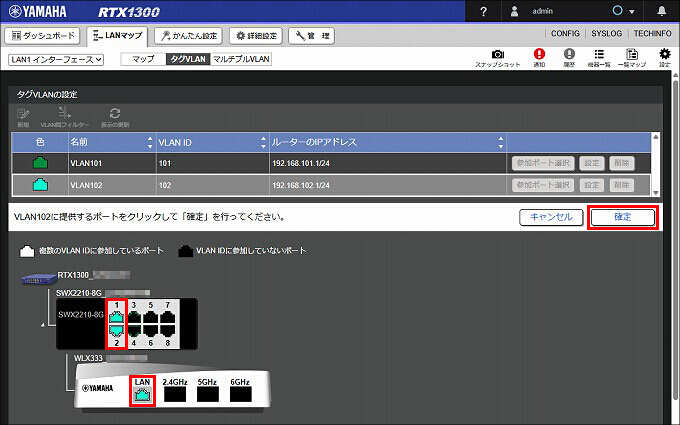Open the 管理 tab
Viewport: 680px width, 425px height.
(x=311, y=36)
